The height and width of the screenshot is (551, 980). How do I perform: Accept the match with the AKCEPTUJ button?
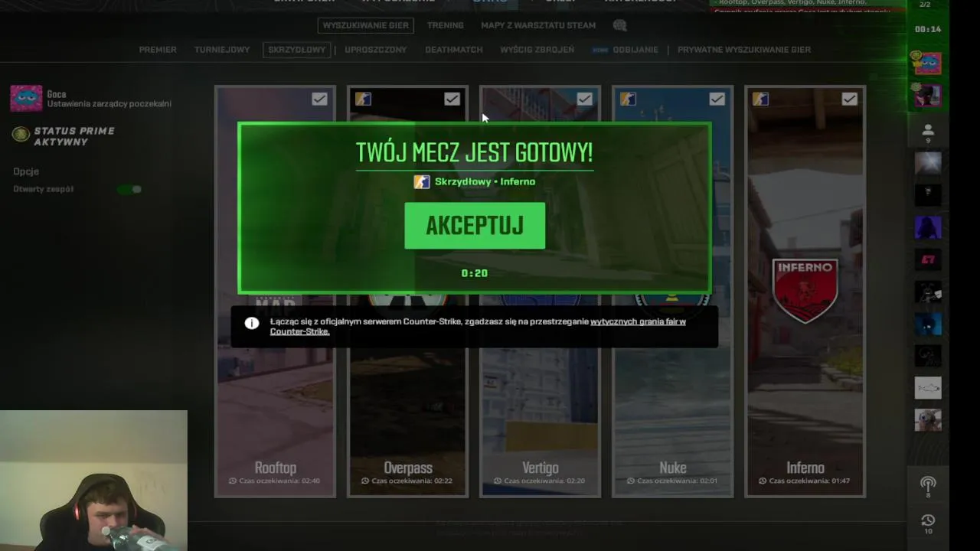pyautogui.click(x=475, y=226)
